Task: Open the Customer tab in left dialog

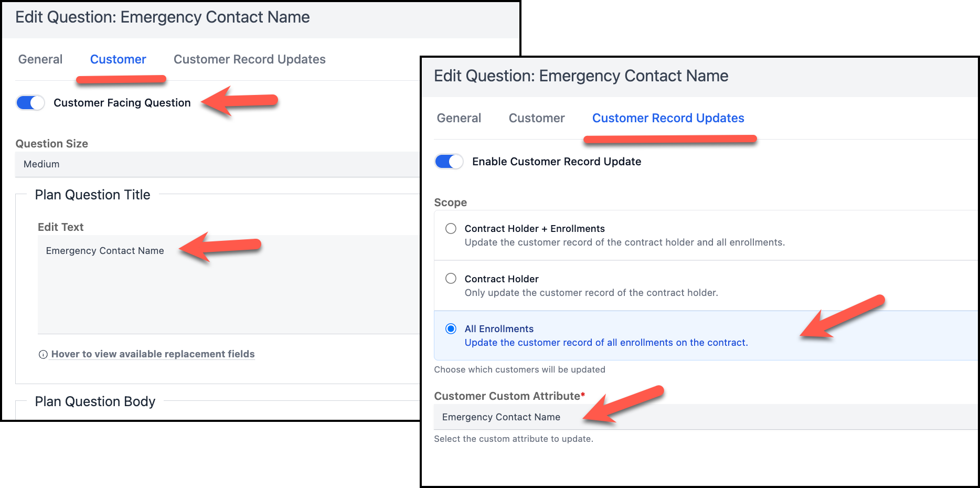Action: click(x=118, y=59)
